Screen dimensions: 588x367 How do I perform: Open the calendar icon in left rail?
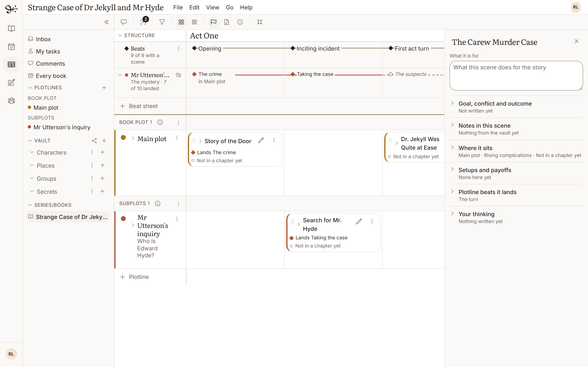pos(11,46)
